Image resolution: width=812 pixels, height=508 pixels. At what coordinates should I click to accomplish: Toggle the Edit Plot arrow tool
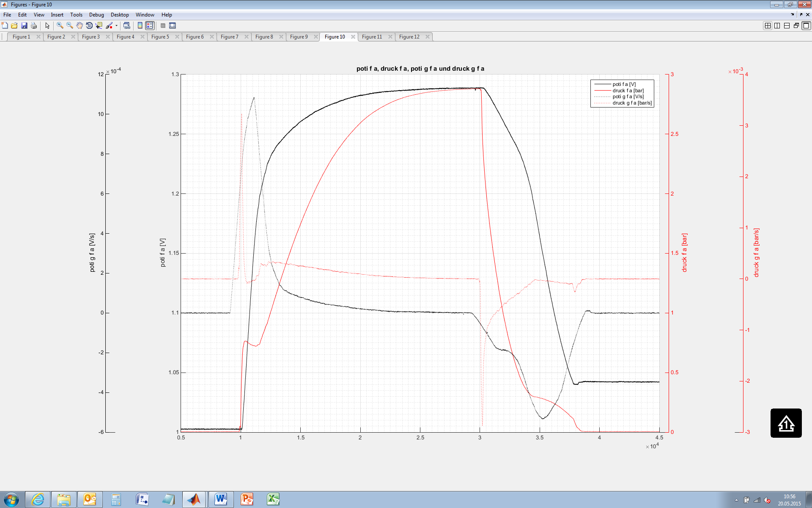47,25
